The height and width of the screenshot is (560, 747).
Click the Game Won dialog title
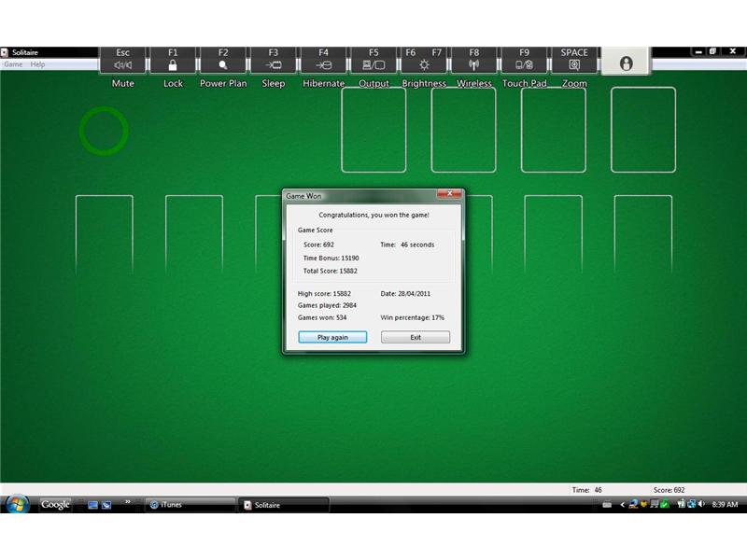click(x=303, y=196)
